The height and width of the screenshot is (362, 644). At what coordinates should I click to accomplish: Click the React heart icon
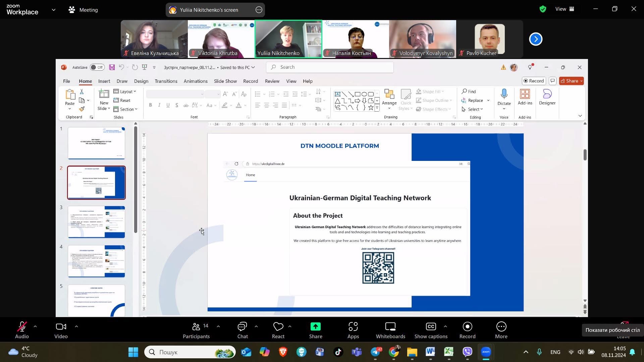[x=278, y=326]
